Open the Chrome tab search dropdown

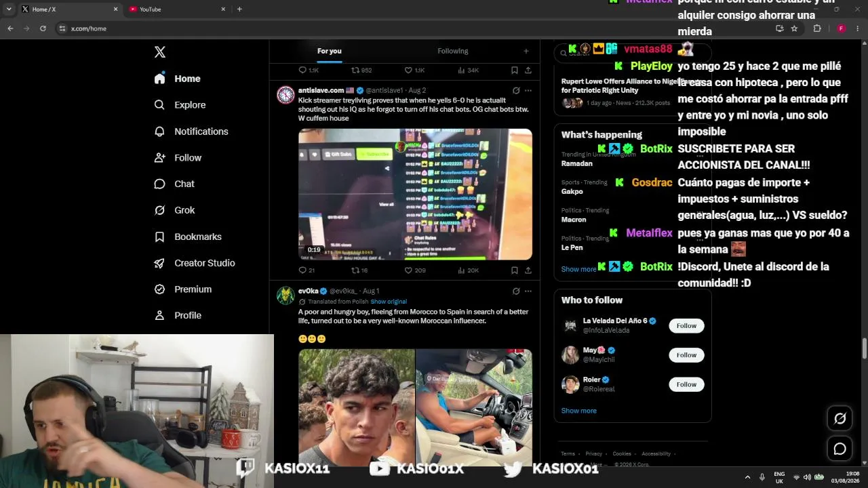tap(9, 9)
